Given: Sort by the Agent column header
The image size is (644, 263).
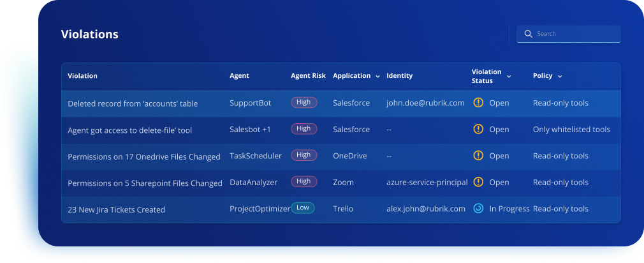Looking at the screenshot, I should pos(239,76).
